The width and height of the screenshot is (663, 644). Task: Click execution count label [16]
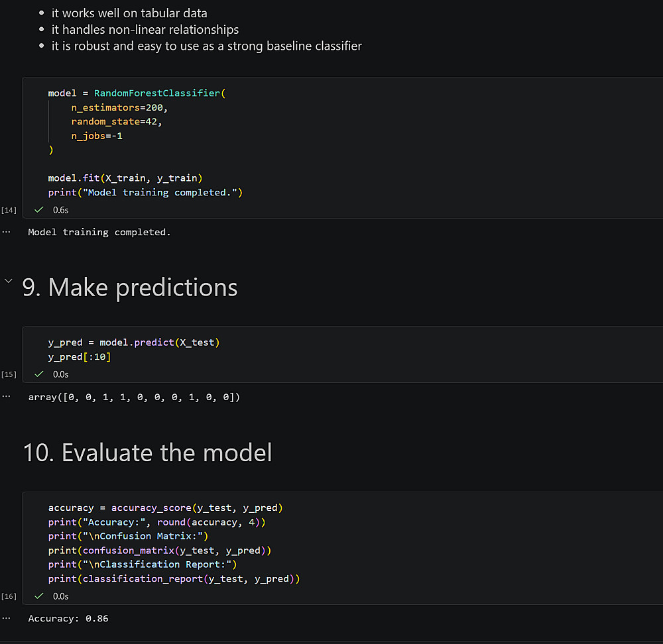coord(9,596)
